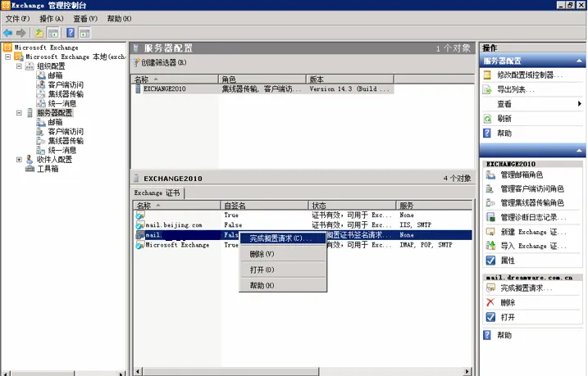Click 导出列表 action
This screenshot has width=588, height=376.
click(516, 89)
